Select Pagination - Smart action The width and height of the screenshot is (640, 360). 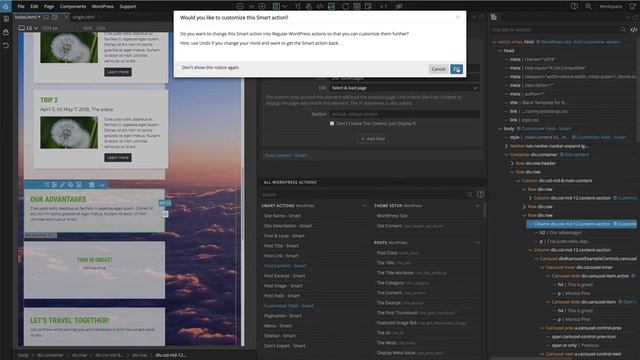(x=282, y=316)
